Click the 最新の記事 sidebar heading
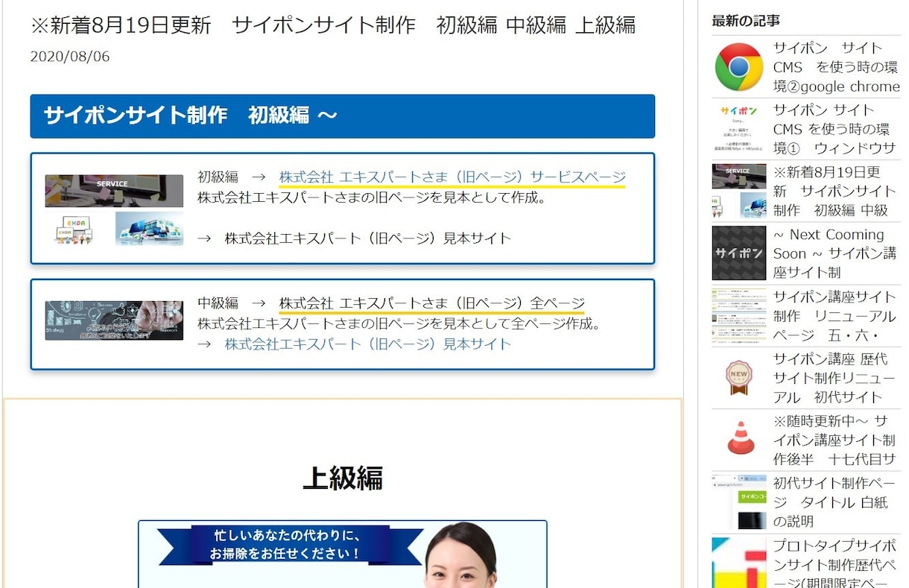 pos(746,21)
